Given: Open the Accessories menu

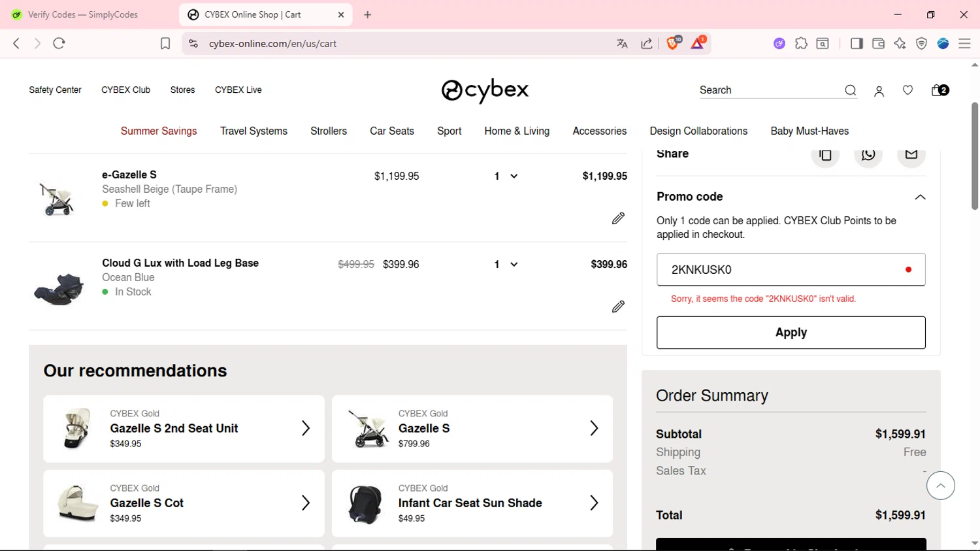Looking at the screenshot, I should pos(600,131).
